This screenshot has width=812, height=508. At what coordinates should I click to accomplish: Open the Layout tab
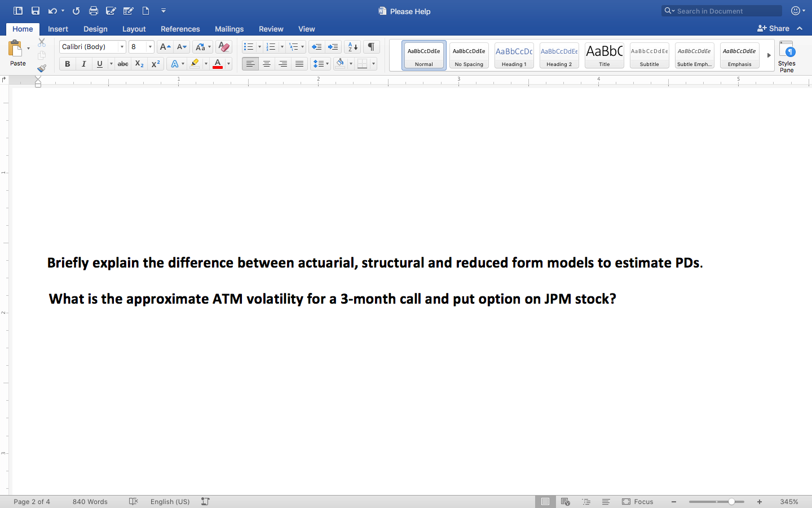(x=134, y=29)
